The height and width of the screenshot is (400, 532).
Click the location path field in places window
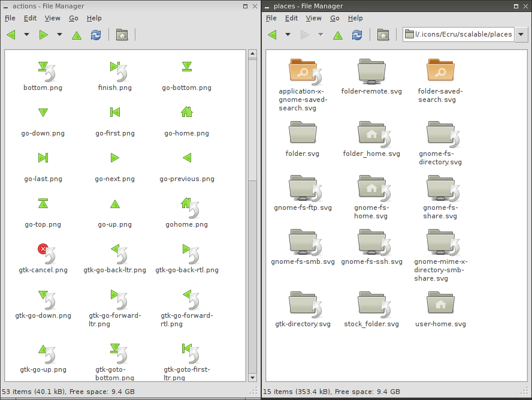[x=459, y=35]
